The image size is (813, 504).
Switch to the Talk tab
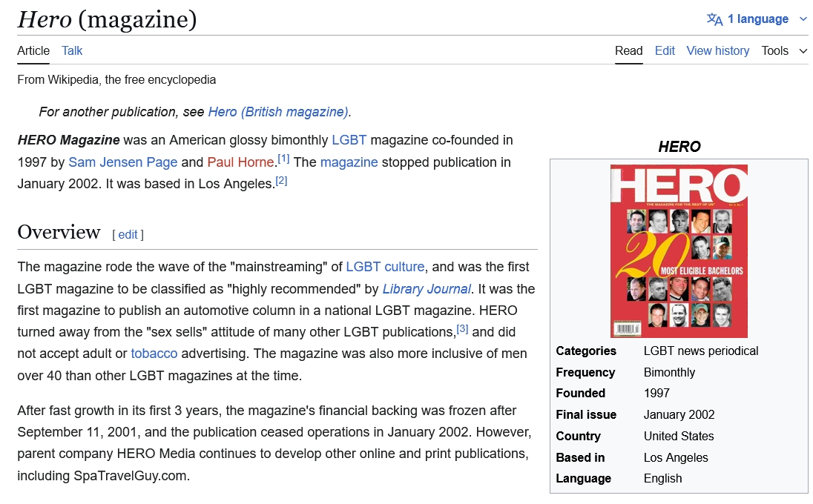click(72, 50)
